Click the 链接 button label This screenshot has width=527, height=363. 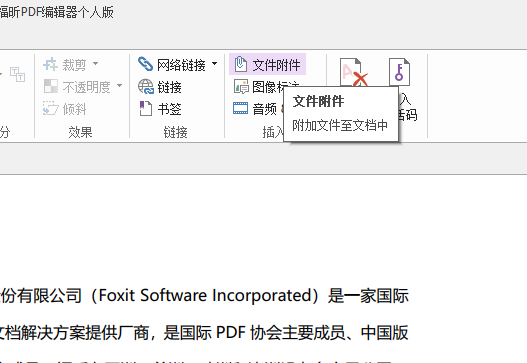[x=170, y=87]
